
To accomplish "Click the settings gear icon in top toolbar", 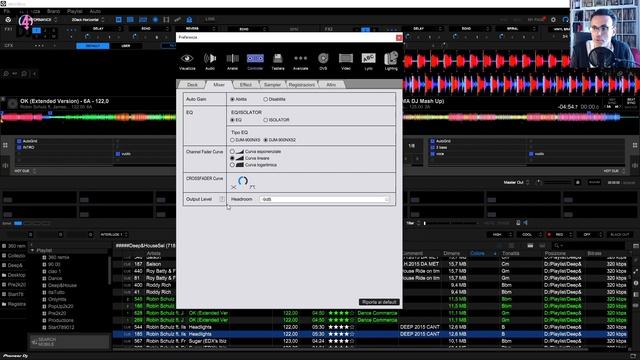I will tap(553, 20).
